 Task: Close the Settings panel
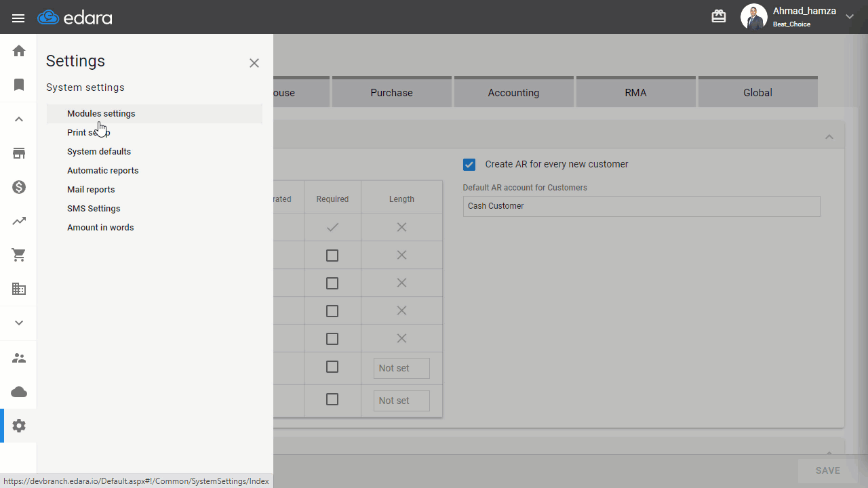click(x=254, y=63)
